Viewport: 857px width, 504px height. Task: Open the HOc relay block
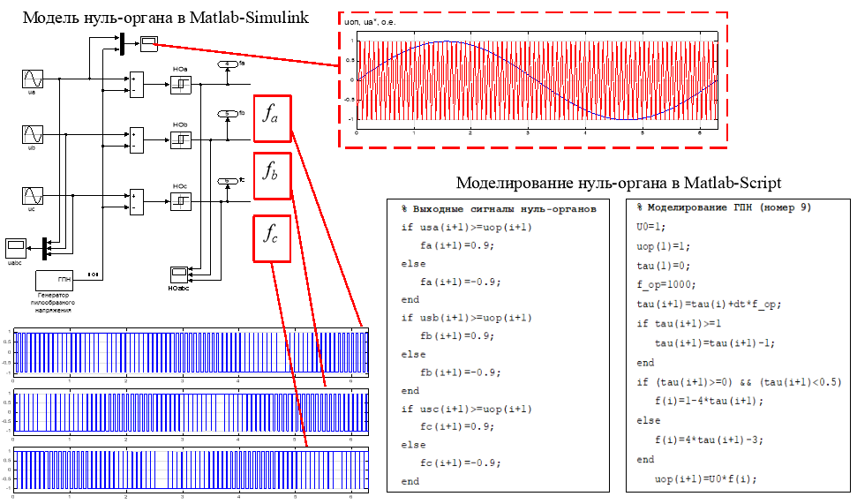click(x=180, y=202)
